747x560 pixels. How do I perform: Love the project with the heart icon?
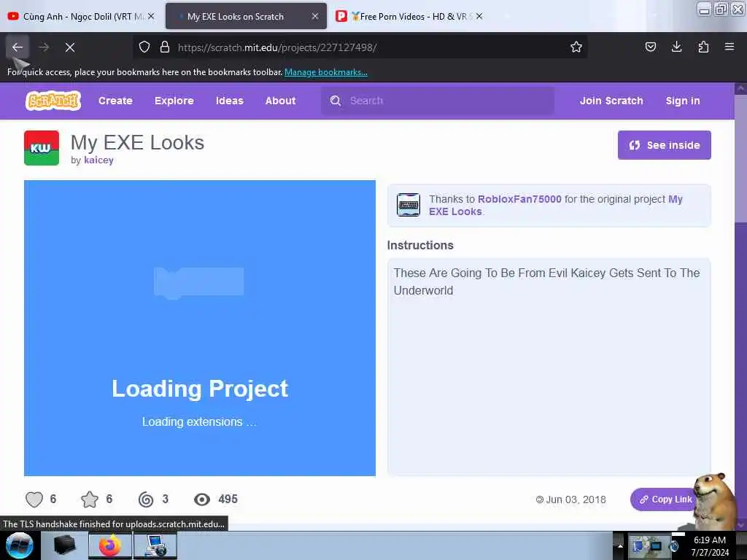(x=34, y=499)
